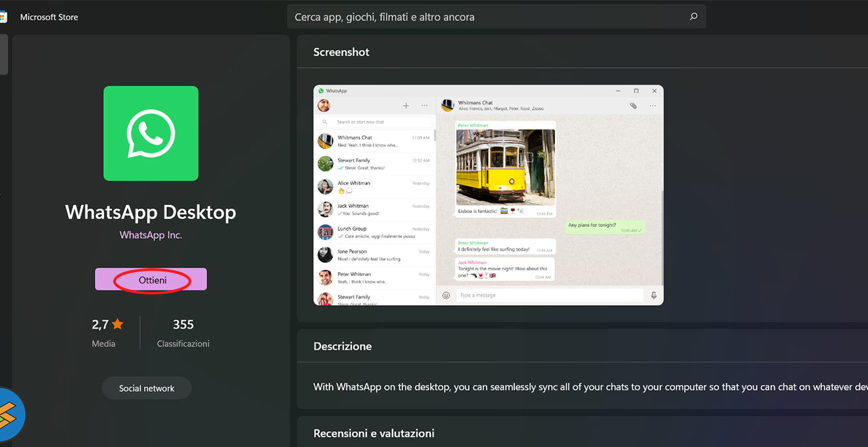Expand the Screenshot section header
This screenshot has height=447, width=868.
341,52
